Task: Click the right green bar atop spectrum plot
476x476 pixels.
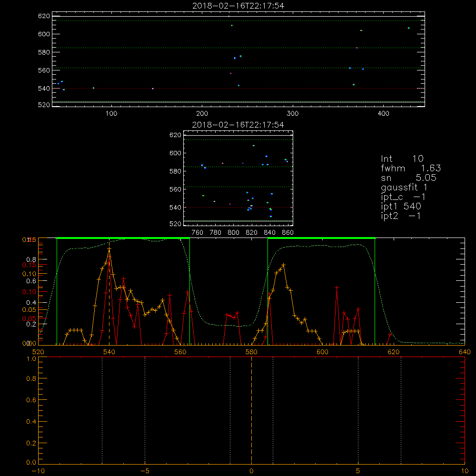Action: point(321,238)
